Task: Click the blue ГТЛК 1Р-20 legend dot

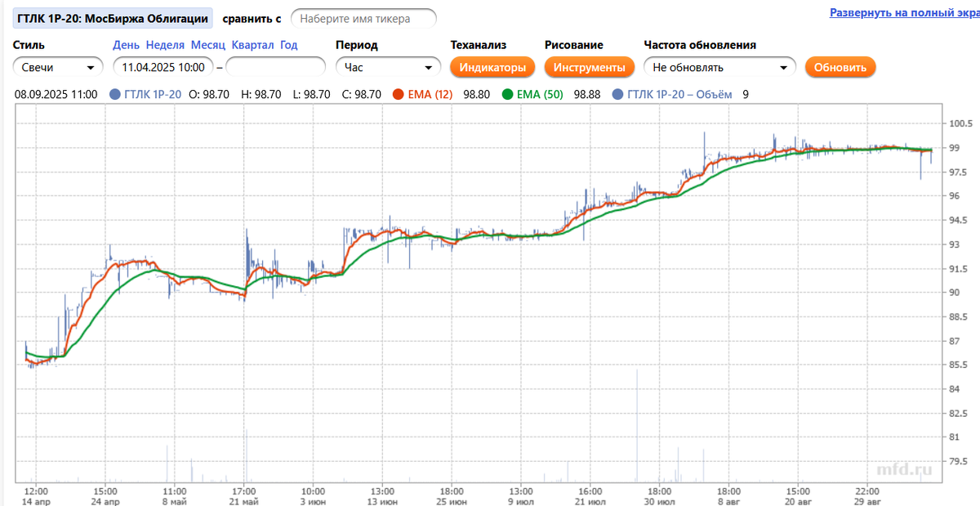Action: pyautogui.click(x=114, y=95)
